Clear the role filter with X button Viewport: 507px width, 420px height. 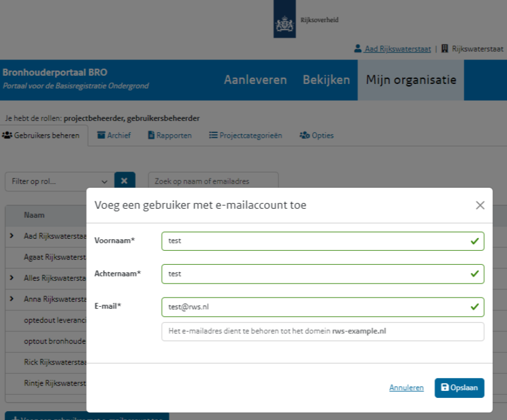click(124, 181)
